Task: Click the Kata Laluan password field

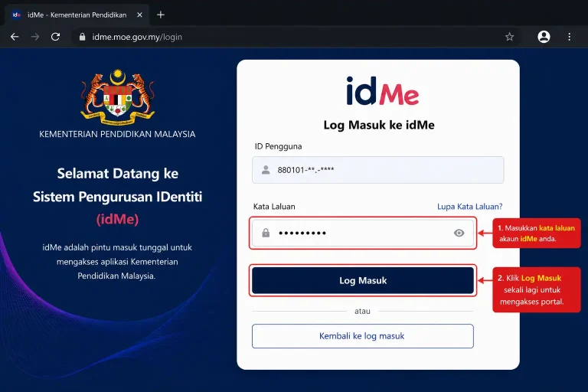Action: 363,233
